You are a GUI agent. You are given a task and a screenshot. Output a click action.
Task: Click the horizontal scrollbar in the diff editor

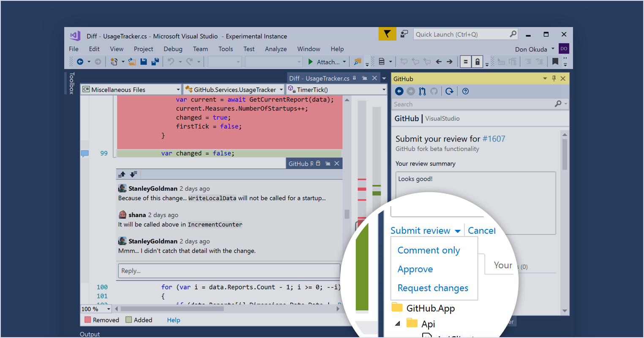click(x=226, y=309)
